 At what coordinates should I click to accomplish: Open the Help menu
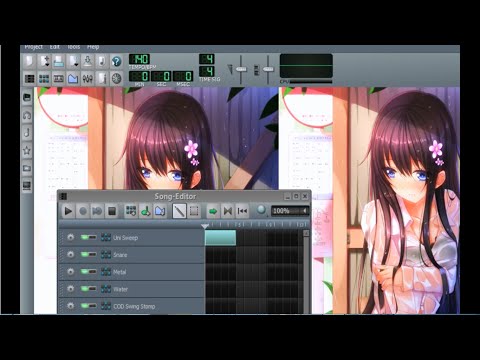pyautogui.click(x=93, y=47)
